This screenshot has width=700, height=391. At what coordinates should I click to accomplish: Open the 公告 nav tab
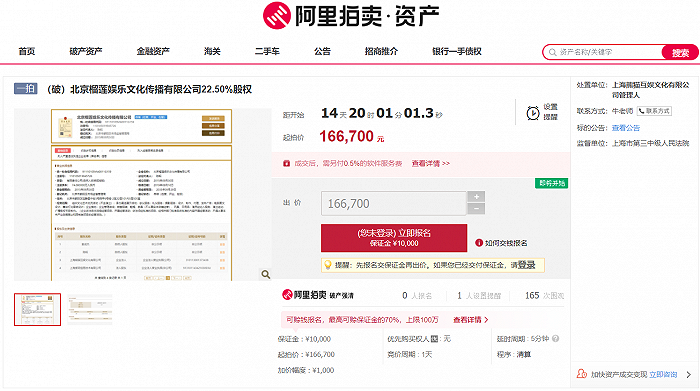click(x=322, y=51)
